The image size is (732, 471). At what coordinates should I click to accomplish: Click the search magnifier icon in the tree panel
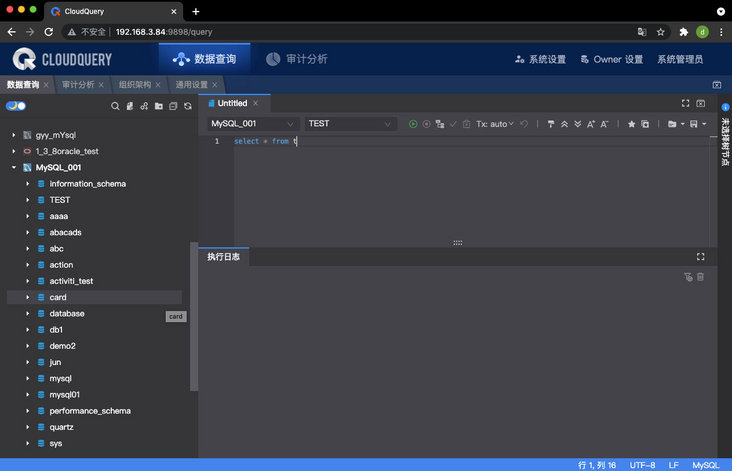pyautogui.click(x=115, y=106)
